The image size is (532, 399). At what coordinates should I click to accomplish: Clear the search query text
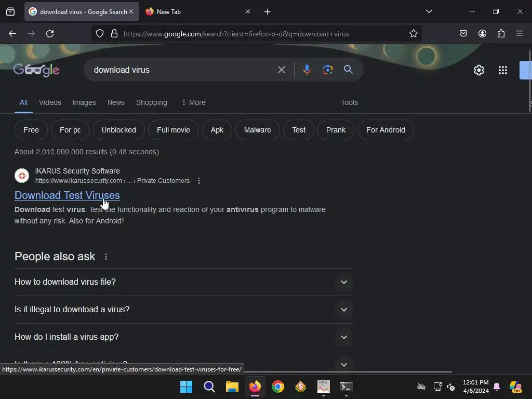(x=281, y=70)
